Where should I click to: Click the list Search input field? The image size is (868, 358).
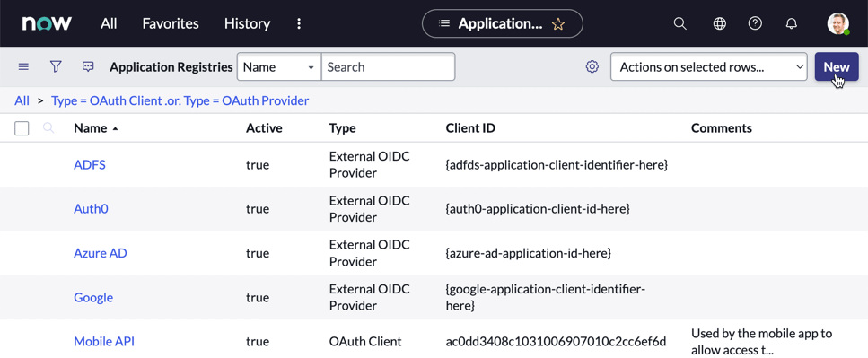(x=388, y=67)
